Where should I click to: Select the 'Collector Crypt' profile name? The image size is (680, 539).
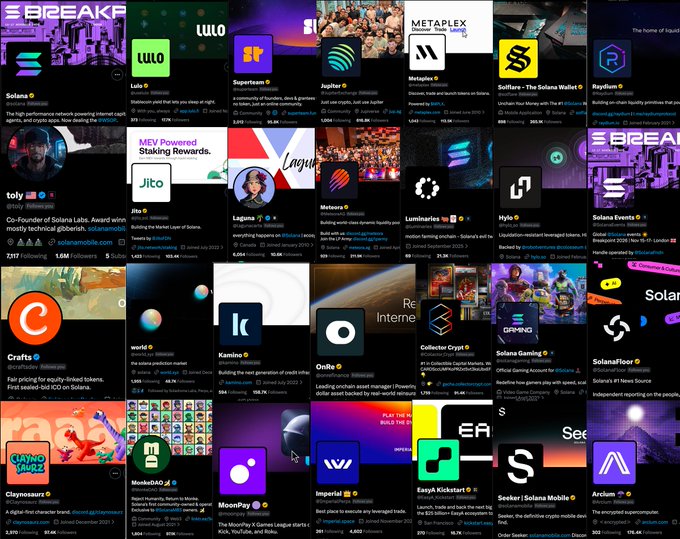[442, 347]
